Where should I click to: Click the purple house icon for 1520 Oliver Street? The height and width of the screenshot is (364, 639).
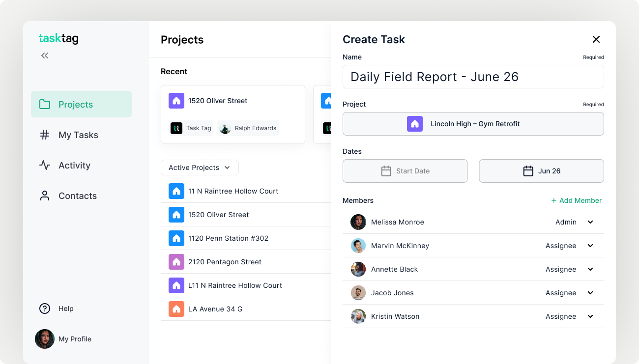176,101
